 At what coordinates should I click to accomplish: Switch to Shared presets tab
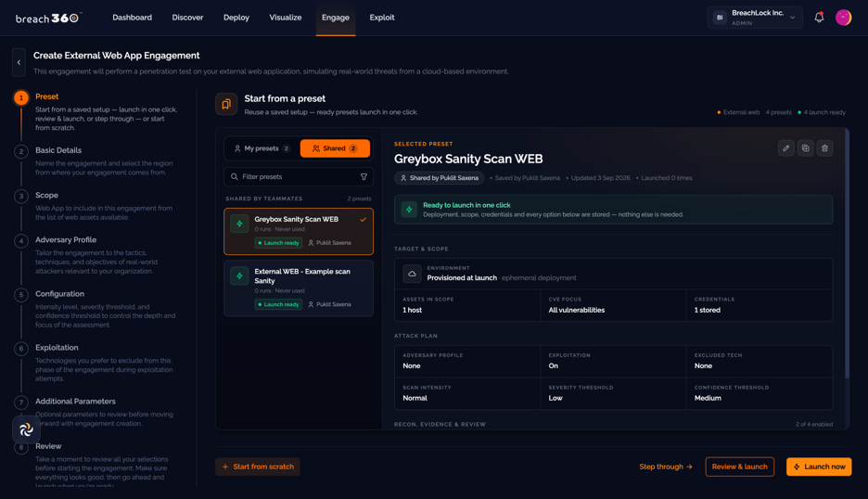click(335, 148)
